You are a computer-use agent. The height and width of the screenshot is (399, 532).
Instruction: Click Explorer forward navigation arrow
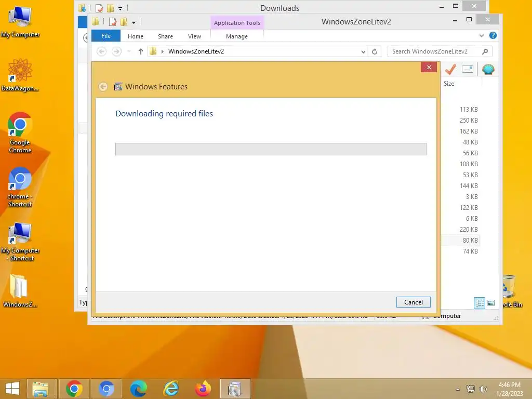116,51
